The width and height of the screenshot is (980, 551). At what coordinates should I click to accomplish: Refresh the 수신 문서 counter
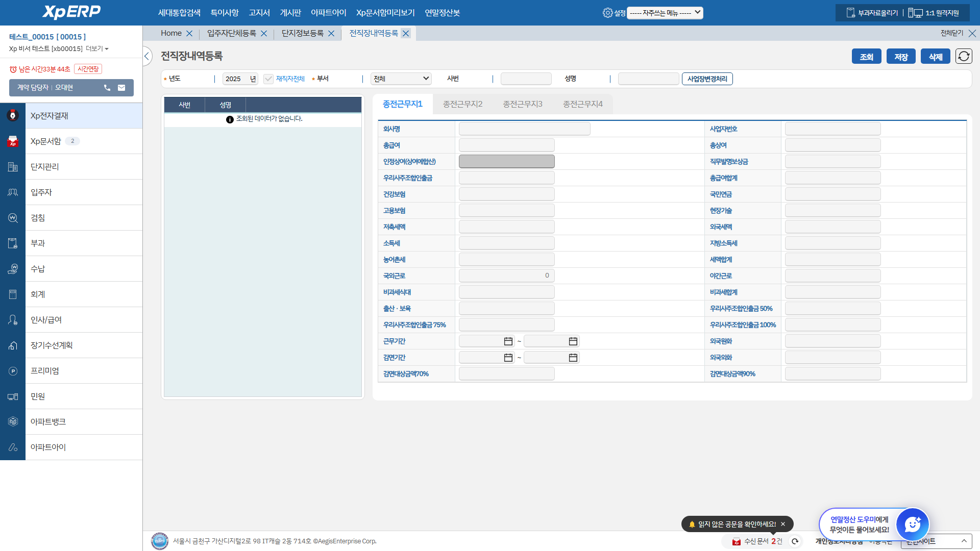coord(795,541)
